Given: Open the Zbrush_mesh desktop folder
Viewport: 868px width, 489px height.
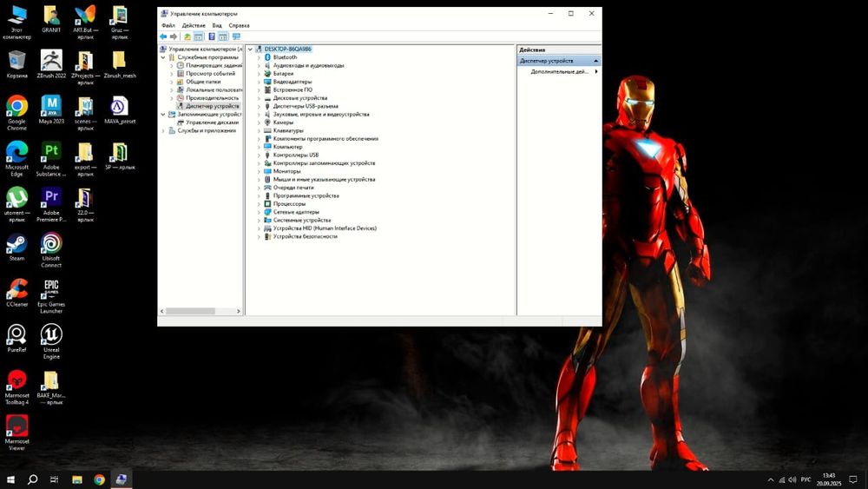Looking at the screenshot, I should pyautogui.click(x=120, y=64).
